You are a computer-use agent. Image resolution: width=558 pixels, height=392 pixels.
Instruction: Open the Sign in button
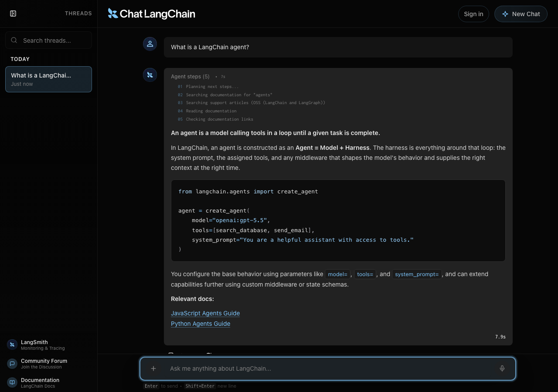pyautogui.click(x=473, y=14)
